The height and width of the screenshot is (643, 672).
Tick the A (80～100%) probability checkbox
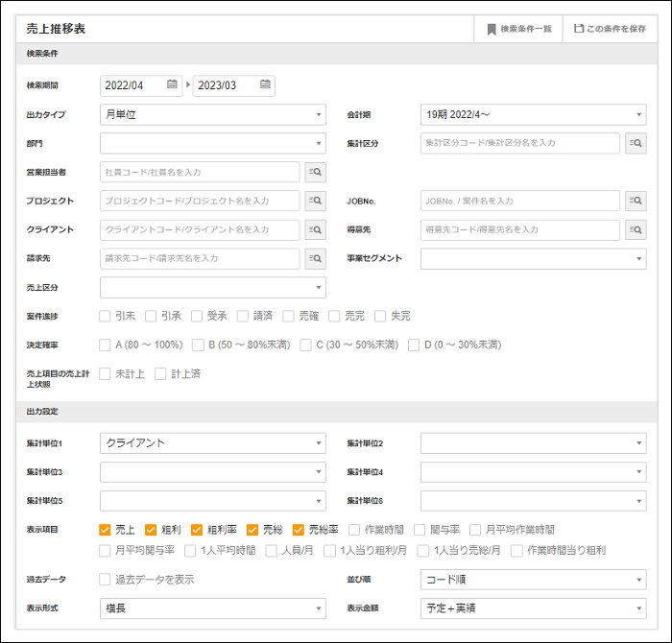[x=105, y=345]
